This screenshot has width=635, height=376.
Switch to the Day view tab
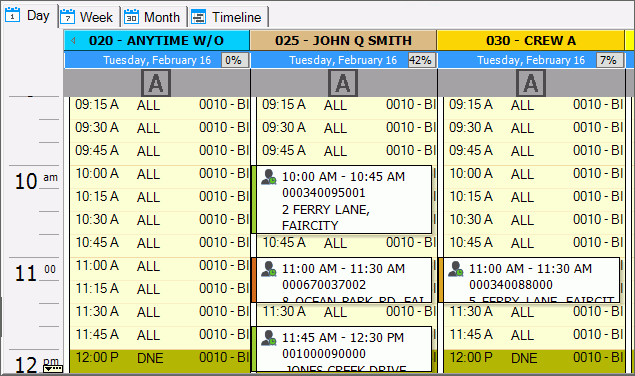[29, 16]
